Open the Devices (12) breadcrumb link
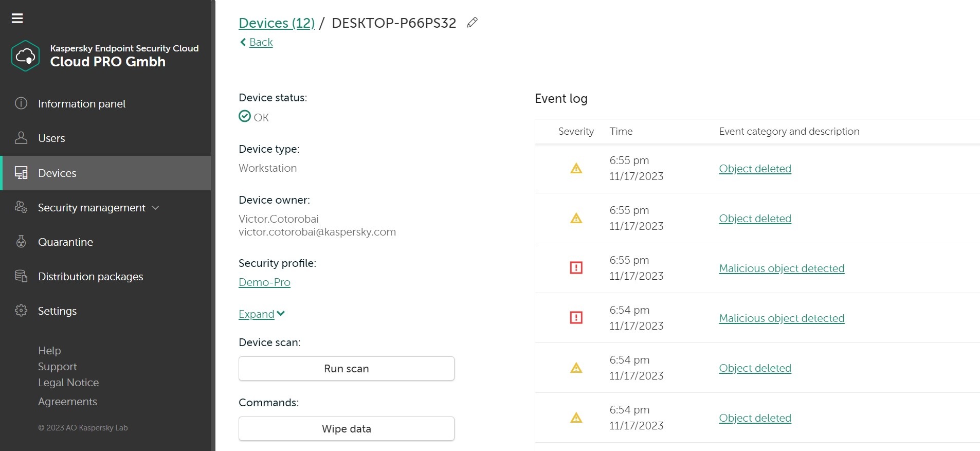 (277, 23)
